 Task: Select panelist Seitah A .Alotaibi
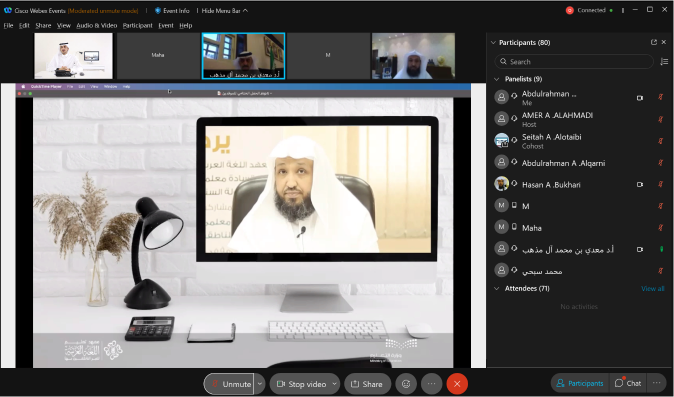(x=580, y=141)
